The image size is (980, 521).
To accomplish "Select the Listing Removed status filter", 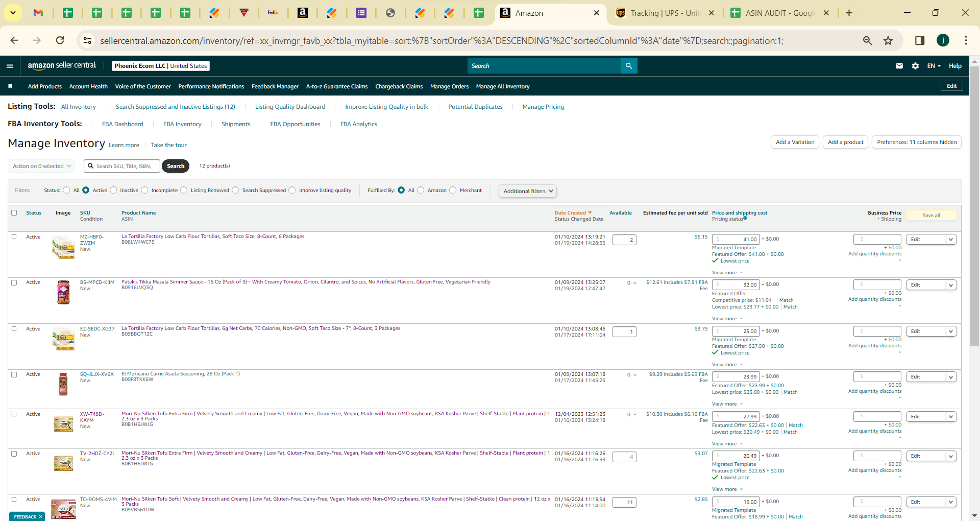I will (184, 190).
